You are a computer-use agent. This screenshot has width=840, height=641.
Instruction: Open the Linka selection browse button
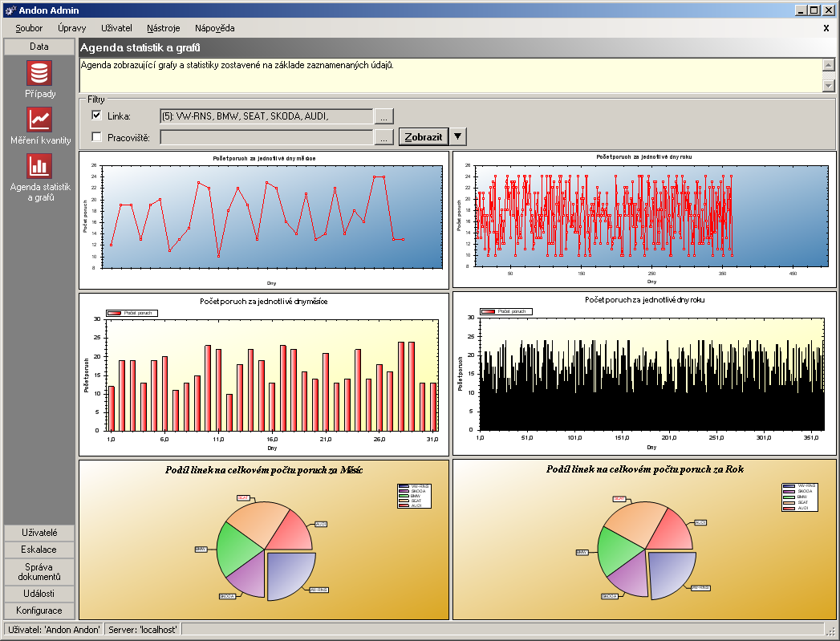click(x=384, y=116)
